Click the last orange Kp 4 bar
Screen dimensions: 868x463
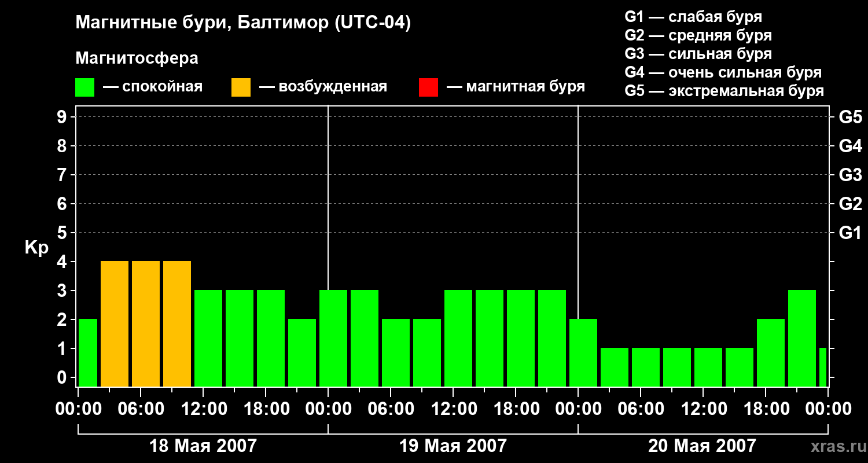click(177, 324)
